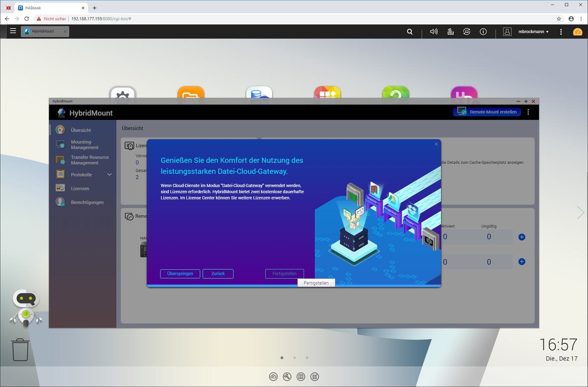Expand the Protokolle chevron
This screenshot has width=588, height=387.
tap(109, 174)
